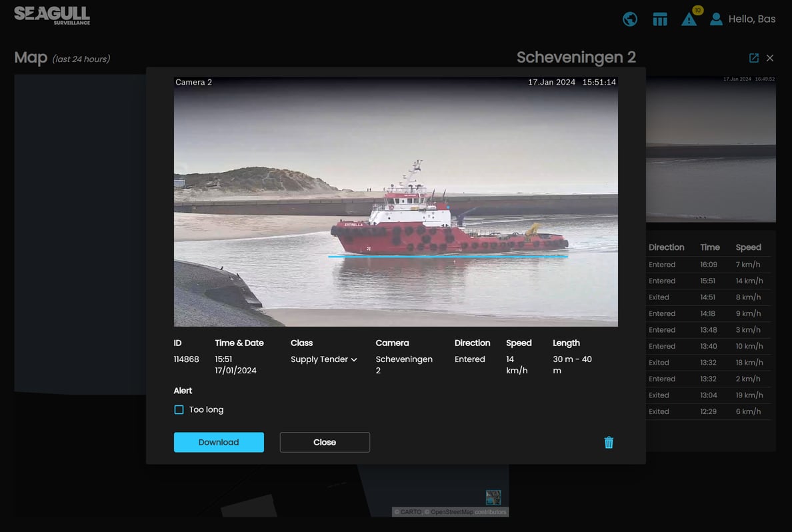Screen dimensions: 792x532
Task: Delete detection using the trash icon
Action: click(x=609, y=443)
